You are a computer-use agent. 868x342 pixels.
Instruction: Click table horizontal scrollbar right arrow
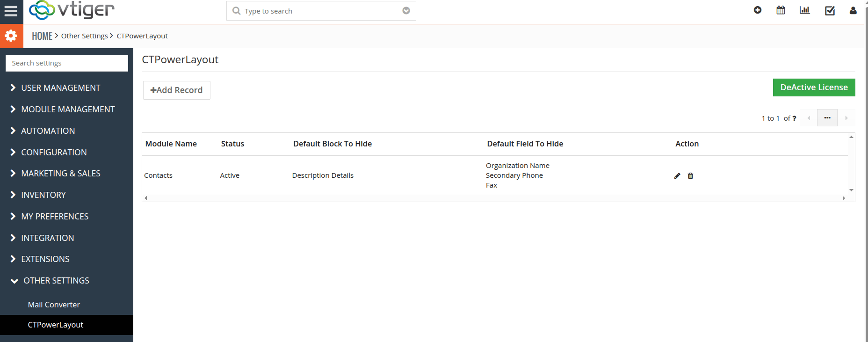click(x=844, y=198)
